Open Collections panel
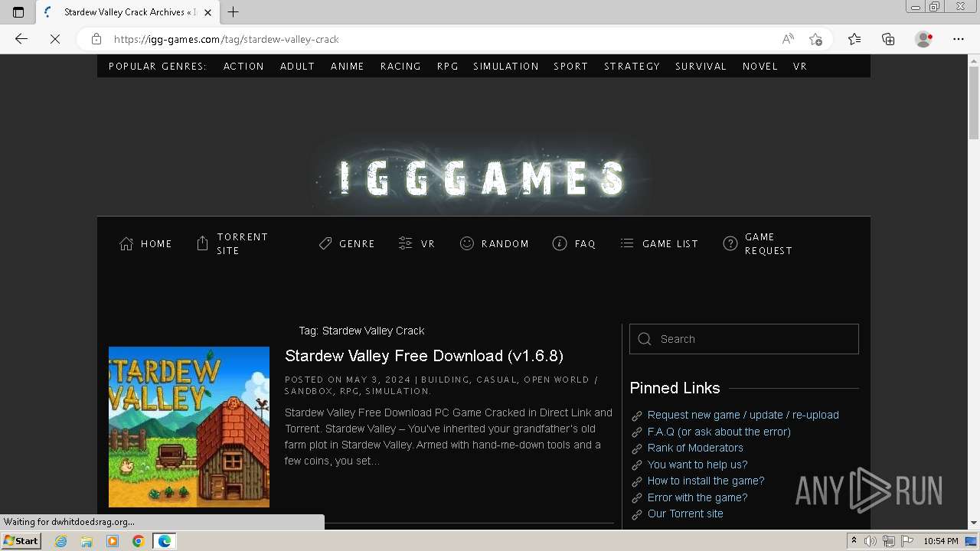Screen dimensions: 980x551 point(888,39)
